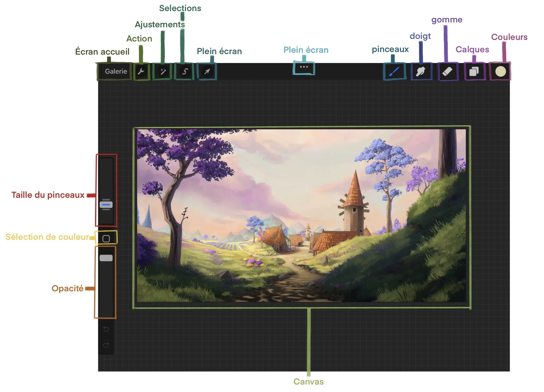Select the blue Paintbrush tool
This screenshot has width=544, height=392.
pyautogui.click(x=394, y=71)
